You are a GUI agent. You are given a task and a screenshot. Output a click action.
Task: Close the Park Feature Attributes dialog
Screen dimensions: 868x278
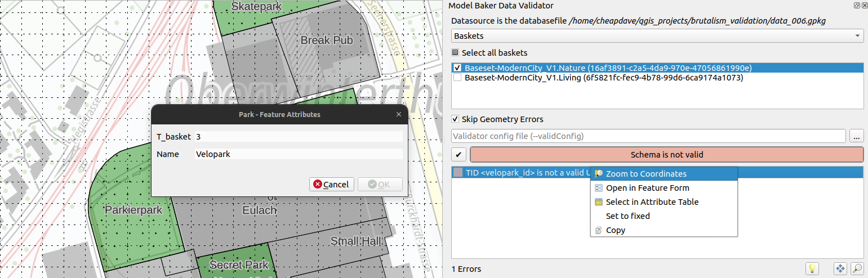point(399,114)
